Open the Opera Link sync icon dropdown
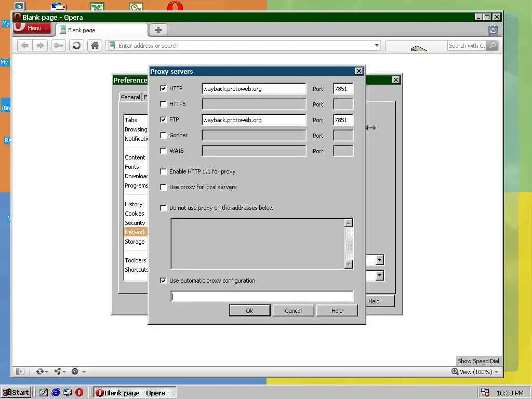 pos(42,371)
